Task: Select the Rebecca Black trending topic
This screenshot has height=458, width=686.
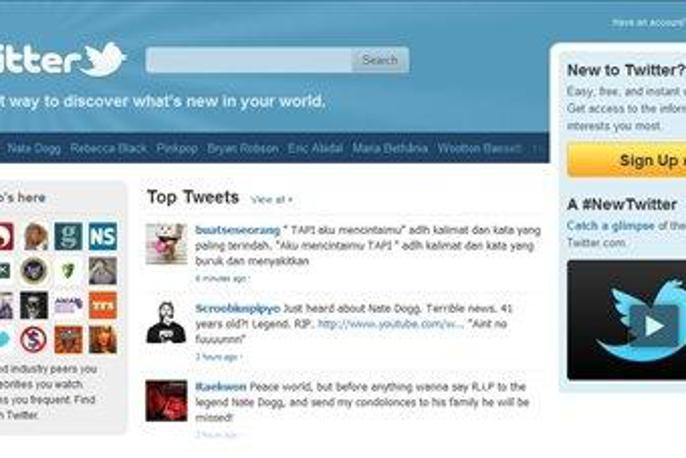Action: [108, 148]
